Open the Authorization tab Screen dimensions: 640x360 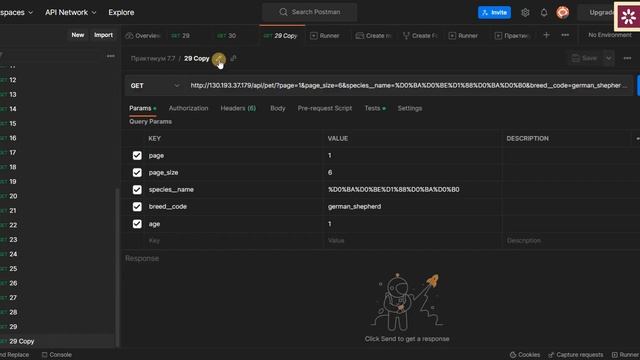[x=188, y=108]
